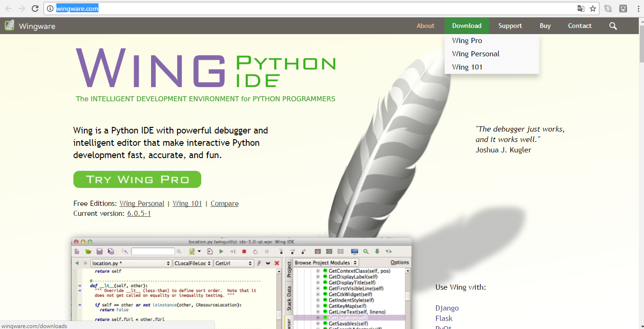This screenshot has width=644, height=329.
Task: Click the new file icon in IDE toolbar
Action: tap(77, 251)
